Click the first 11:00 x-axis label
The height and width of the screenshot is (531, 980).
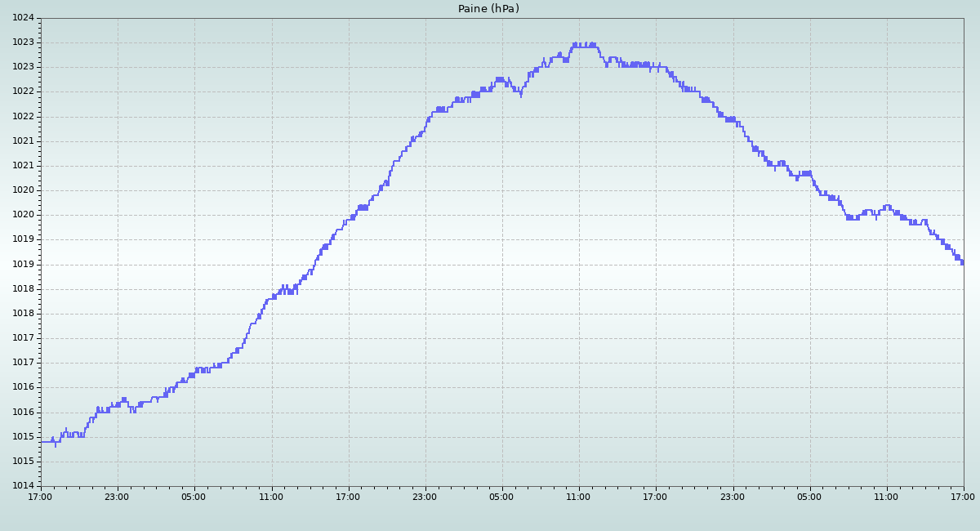click(x=271, y=496)
